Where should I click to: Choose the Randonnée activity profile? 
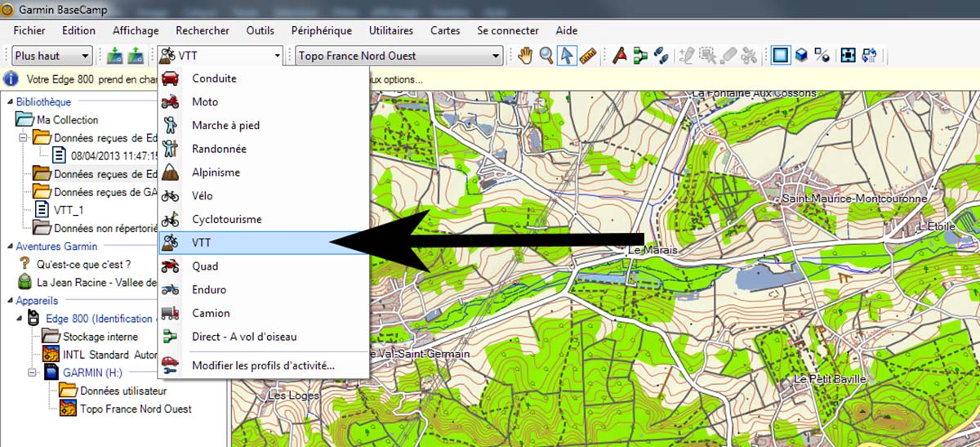click(x=264, y=149)
